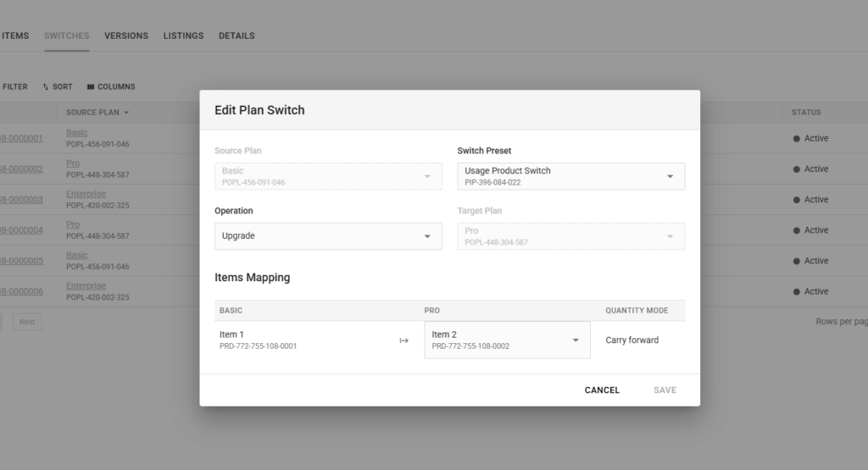Click the Source Plan column sort arrow
868x470 pixels.
click(x=126, y=113)
